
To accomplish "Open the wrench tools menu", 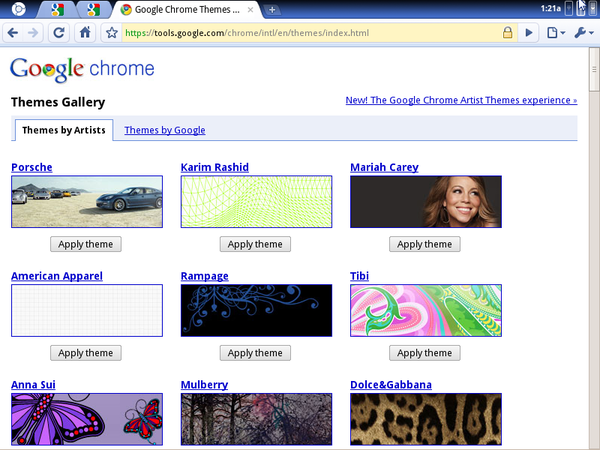I will 584,33.
